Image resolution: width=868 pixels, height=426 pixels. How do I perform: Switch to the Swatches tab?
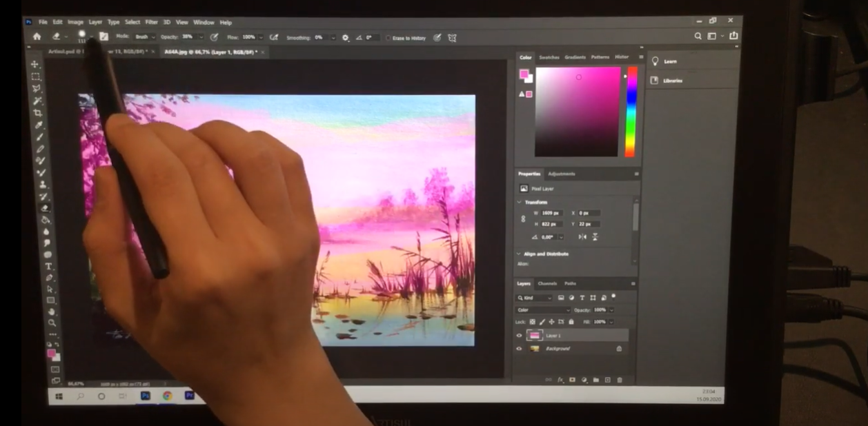coord(549,57)
